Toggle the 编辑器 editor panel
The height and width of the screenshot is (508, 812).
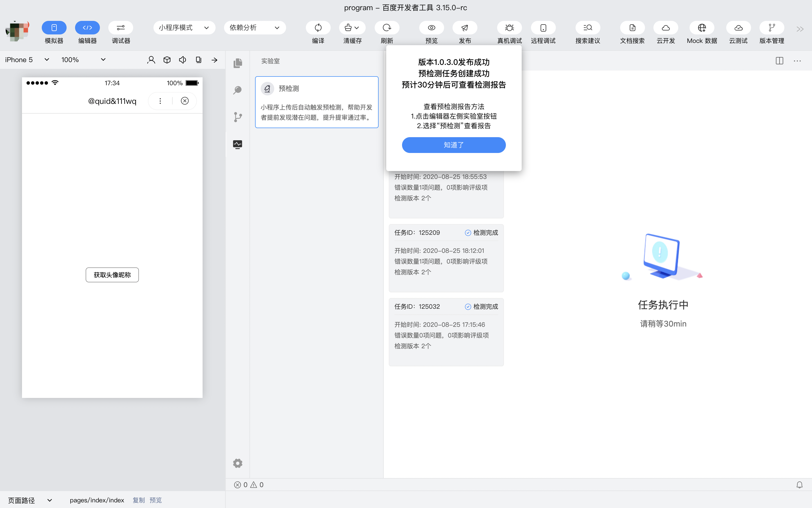pos(87,28)
